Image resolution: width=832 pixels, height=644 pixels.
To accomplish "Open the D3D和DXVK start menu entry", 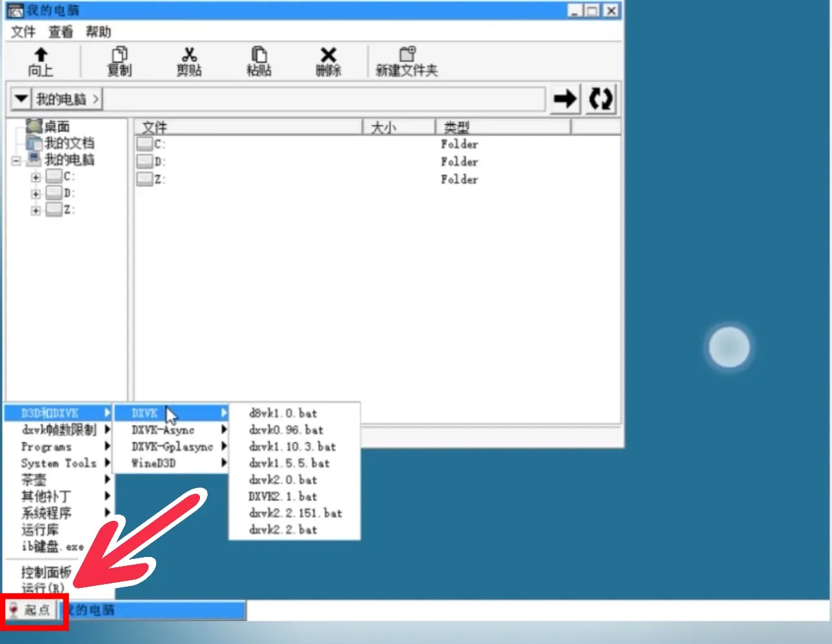I will point(59,413).
